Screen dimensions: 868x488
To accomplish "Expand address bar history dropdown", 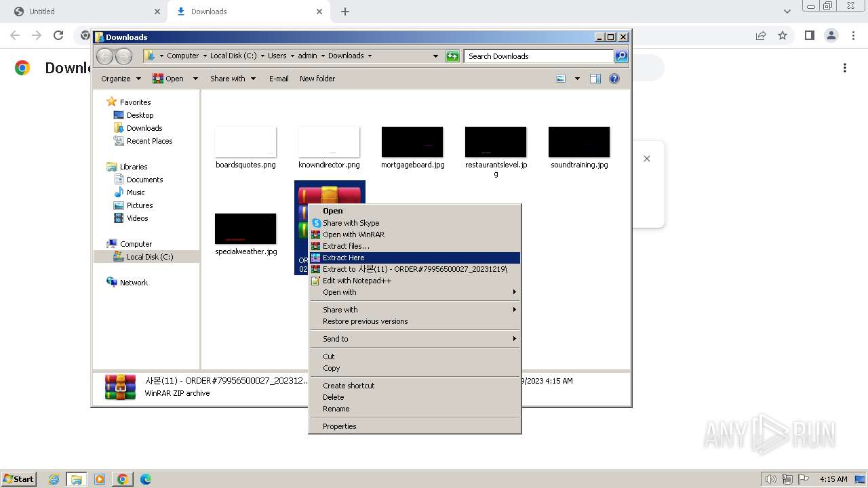I will (x=435, y=56).
